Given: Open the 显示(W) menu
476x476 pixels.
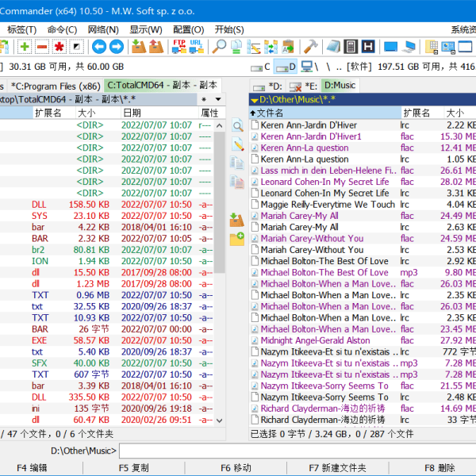Looking at the screenshot, I should pyautogui.click(x=146, y=30).
